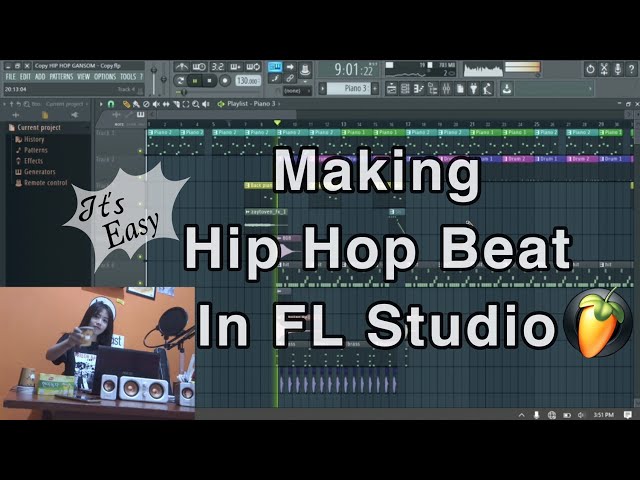The width and height of the screenshot is (640, 480).
Task: Click the step edit arrow icon
Action: click(x=290, y=67)
